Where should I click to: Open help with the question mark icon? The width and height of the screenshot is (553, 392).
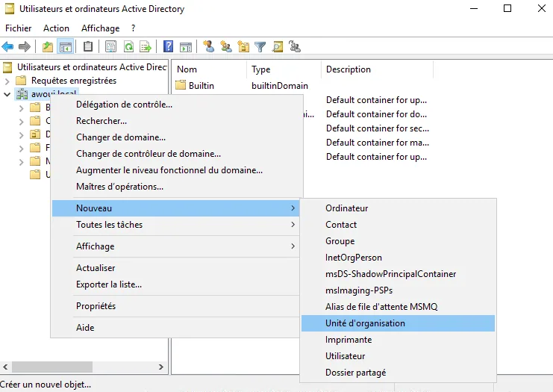pyautogui.click(x=168, y=46)
